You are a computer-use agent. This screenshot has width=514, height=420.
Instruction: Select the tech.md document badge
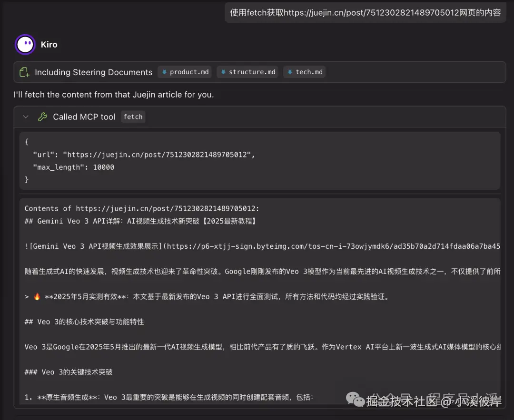point(305,72)
